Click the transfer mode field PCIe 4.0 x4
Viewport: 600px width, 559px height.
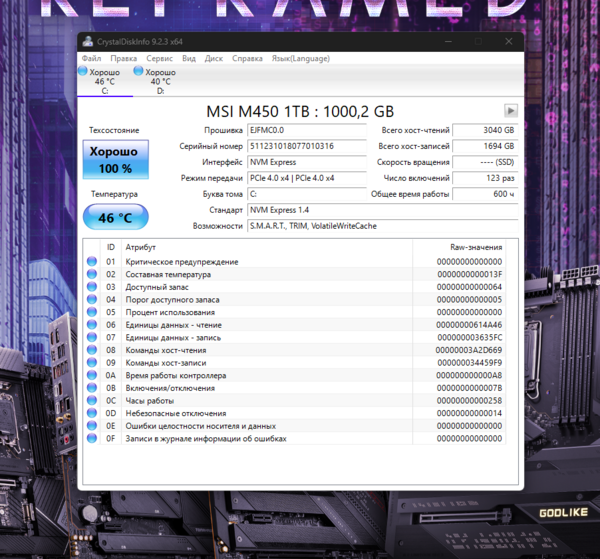307,178
